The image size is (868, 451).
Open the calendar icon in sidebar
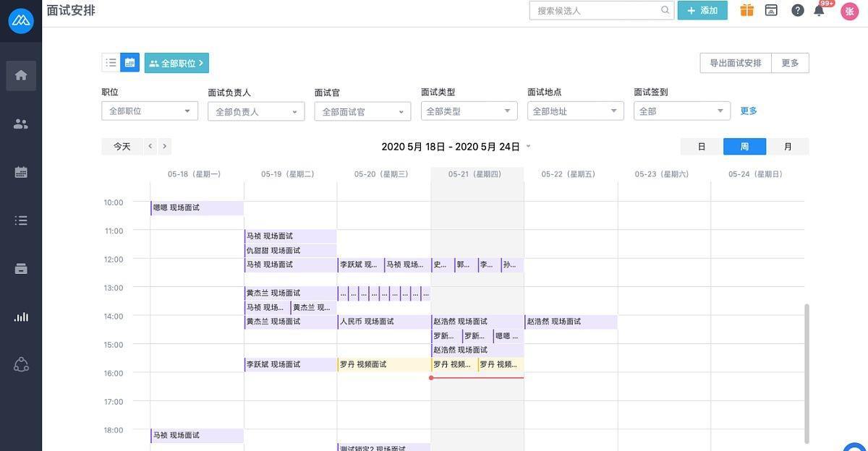point(21,172)
